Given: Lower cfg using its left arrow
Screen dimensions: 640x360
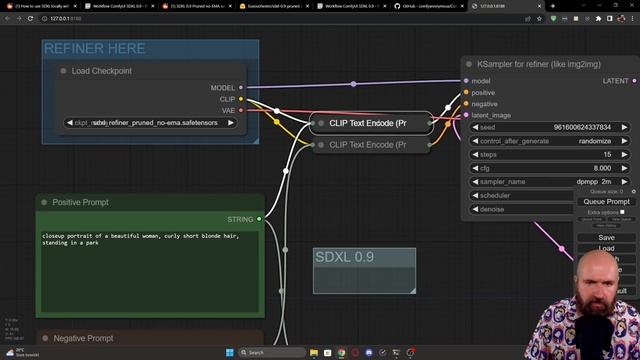Looking at the screenshot, I should pyautogui.click(x=476, y=168).
